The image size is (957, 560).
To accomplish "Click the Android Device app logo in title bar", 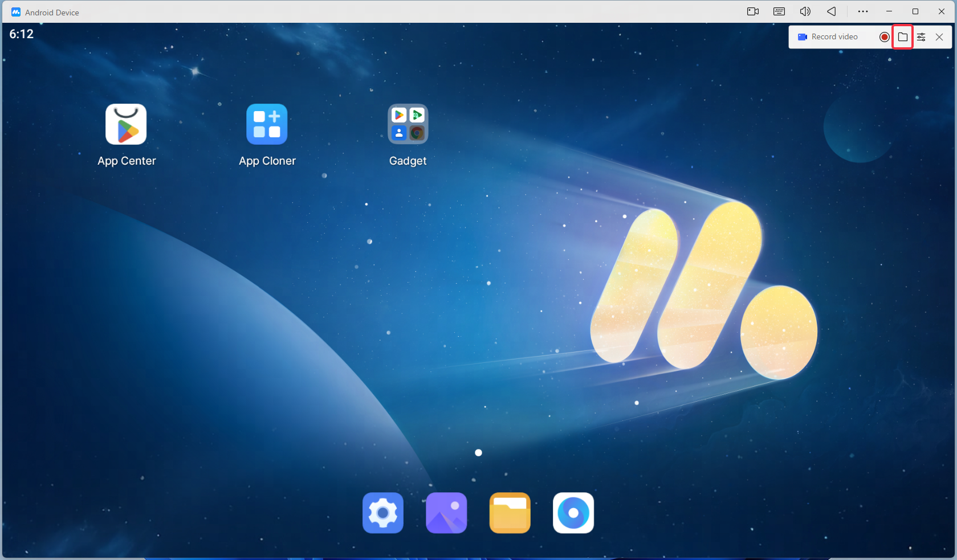I will point(16,12).
